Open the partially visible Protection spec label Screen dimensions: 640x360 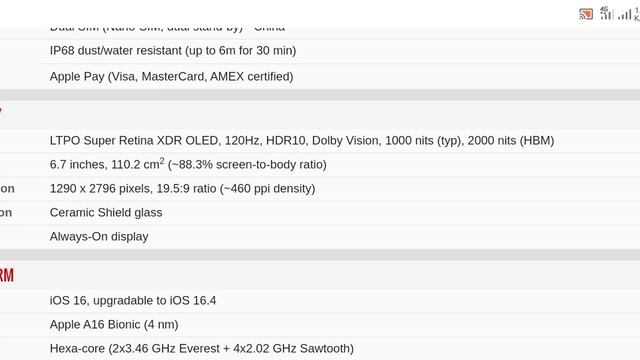click(x=6, y=213)
